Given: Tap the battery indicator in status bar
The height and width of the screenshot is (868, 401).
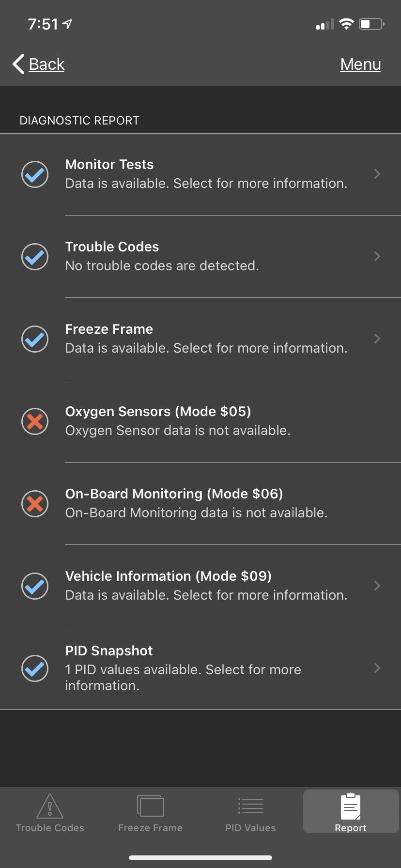Looking at the screenshot, I should click(x=371, y=24).
